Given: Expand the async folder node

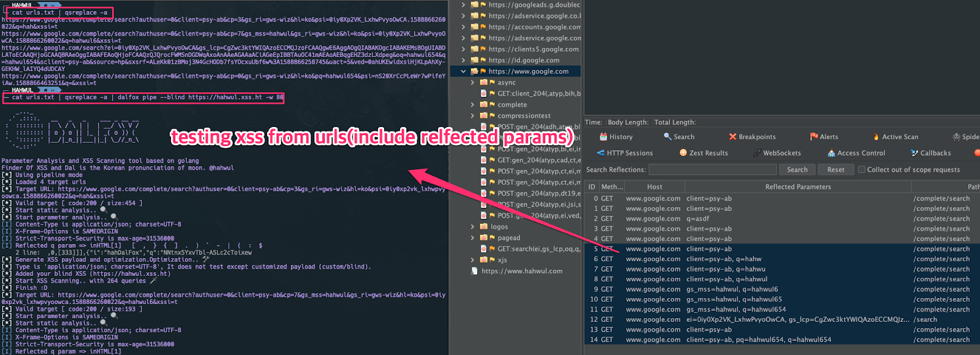Looking at the screenshot, I should click(472, 82).
